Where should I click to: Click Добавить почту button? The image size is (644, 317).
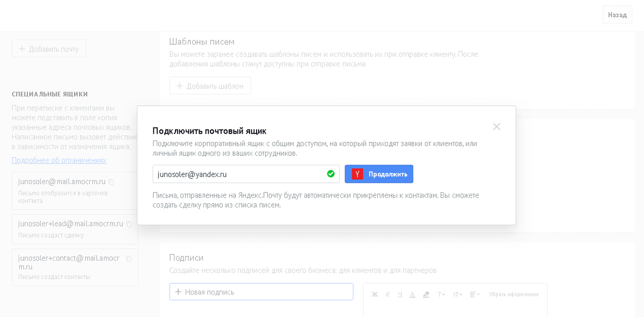[49, 49]
